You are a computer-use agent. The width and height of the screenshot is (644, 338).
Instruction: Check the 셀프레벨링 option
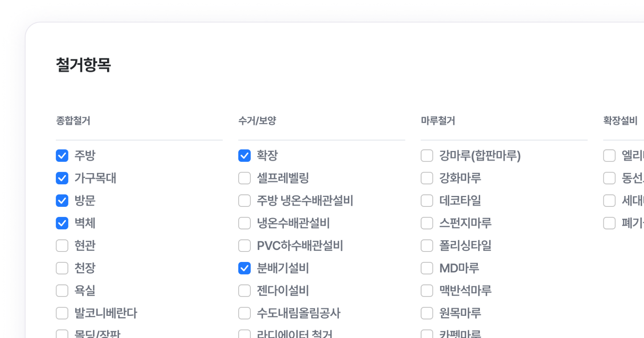coord(244,178)
